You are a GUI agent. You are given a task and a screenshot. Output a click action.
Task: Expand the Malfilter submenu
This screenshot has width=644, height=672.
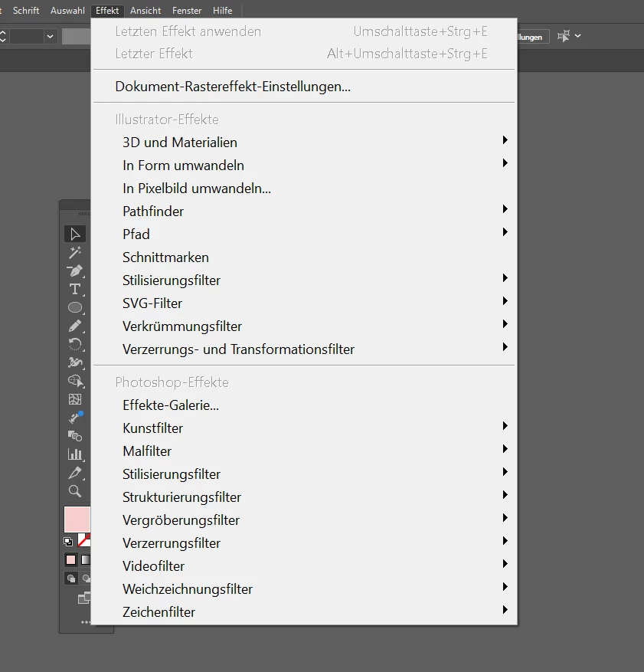[x=304, y=451]
